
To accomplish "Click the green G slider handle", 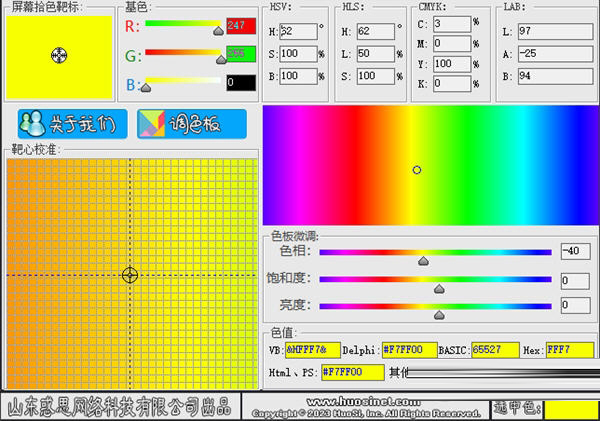I will tap(221, 58).
